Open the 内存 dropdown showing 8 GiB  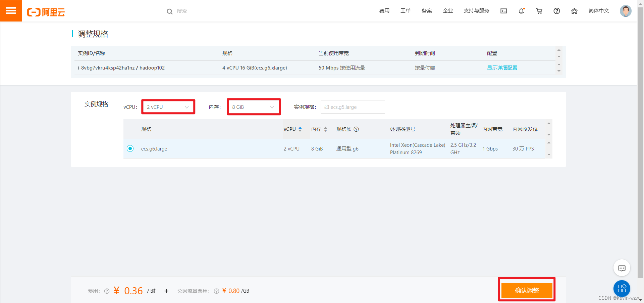tap(254, 107)
